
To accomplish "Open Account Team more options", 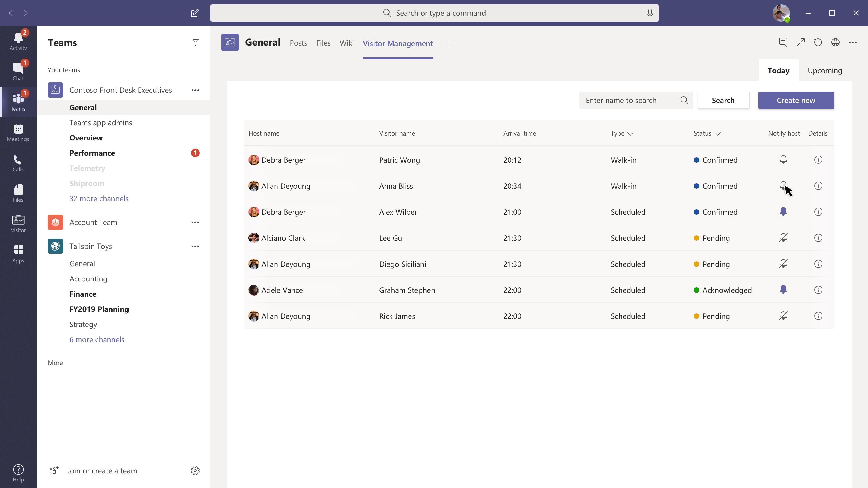I will (195, 223).
